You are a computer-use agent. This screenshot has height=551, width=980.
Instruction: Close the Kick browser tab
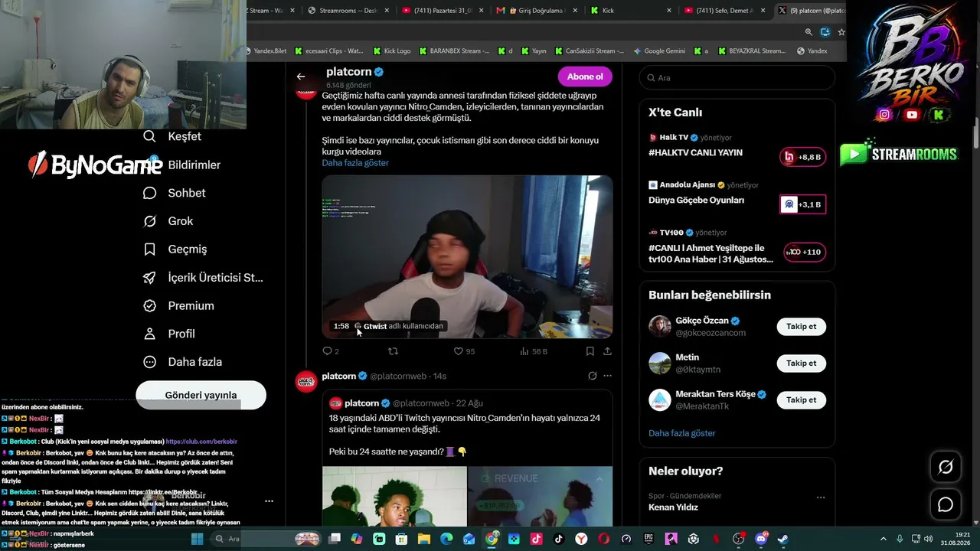click(x=669, y=11)
